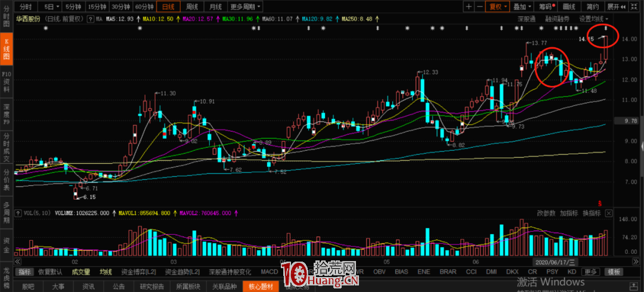This screenshot has height=292, width=644.
Task: Close the volume indicator panel
Action: (609, 213)
